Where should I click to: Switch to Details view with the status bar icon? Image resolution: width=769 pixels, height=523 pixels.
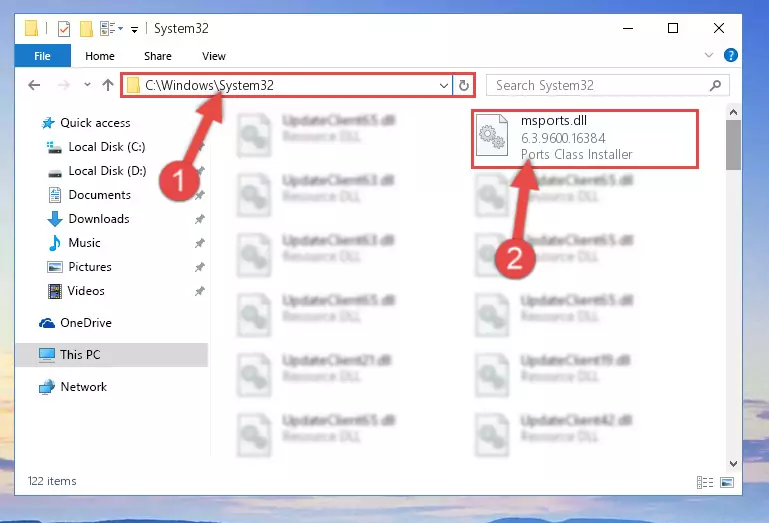pos(705,483)
